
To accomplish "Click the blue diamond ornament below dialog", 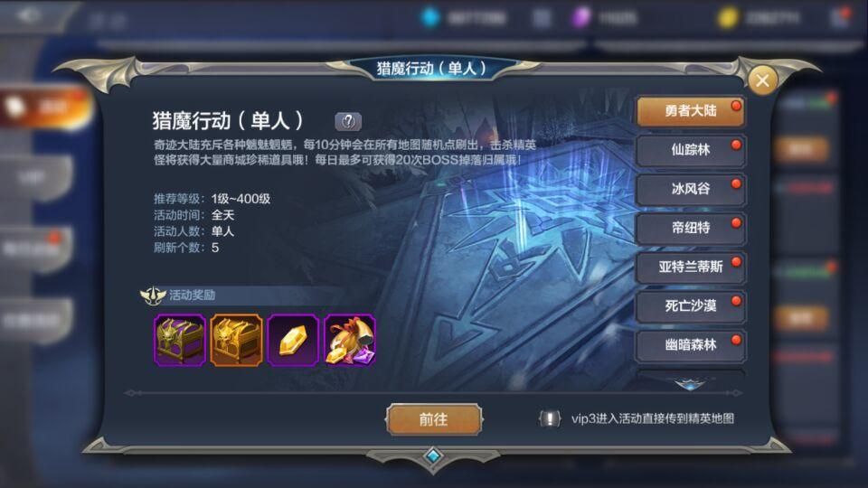I will click(433, 455).
